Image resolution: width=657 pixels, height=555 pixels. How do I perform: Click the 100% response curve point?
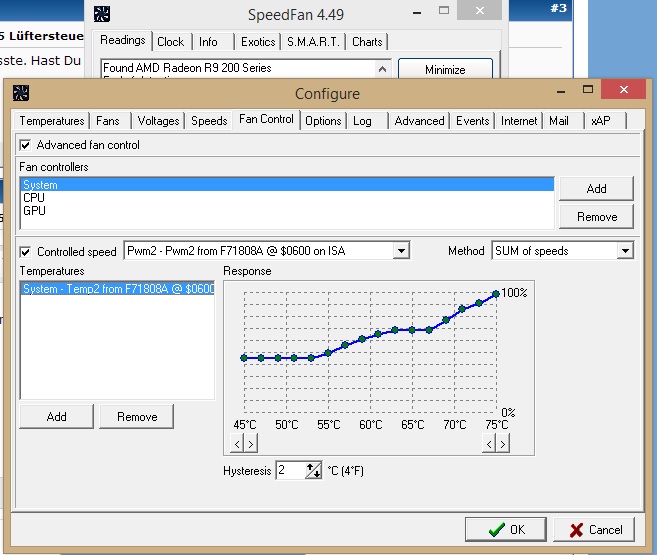click(496, 294)
